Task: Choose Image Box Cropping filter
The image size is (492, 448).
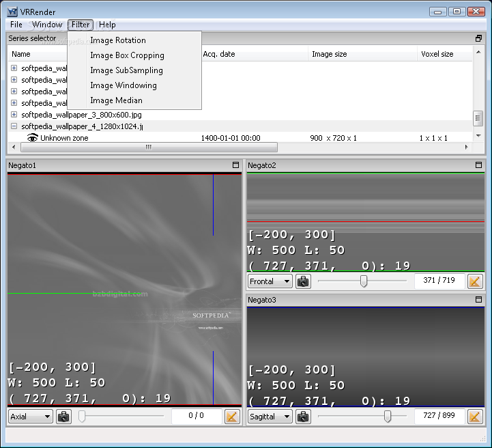Action: point(134,55)
